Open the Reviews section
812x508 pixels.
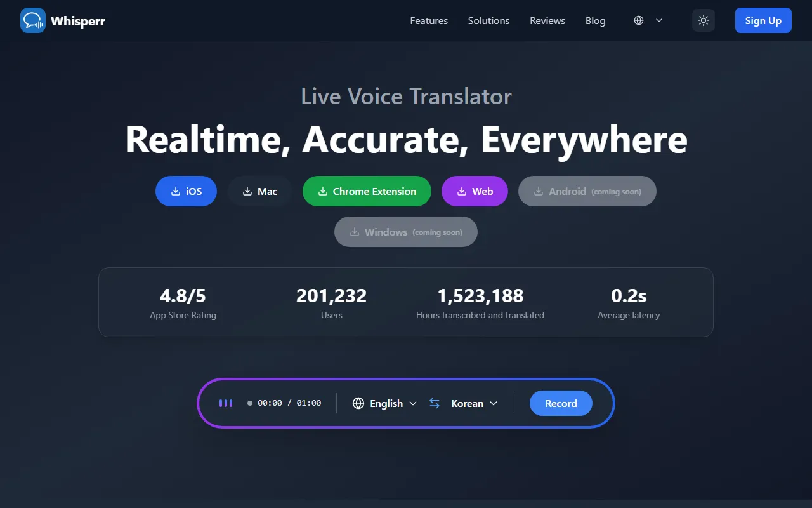point(547,20)
